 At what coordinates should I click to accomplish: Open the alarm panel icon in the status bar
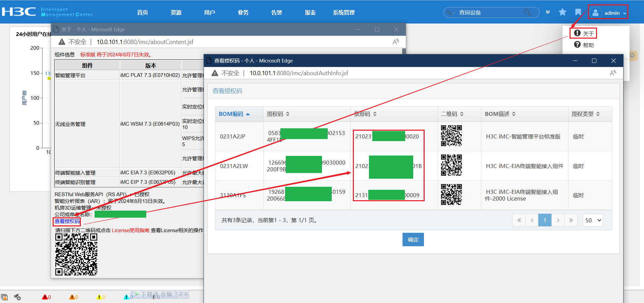[x=4, y=297]
